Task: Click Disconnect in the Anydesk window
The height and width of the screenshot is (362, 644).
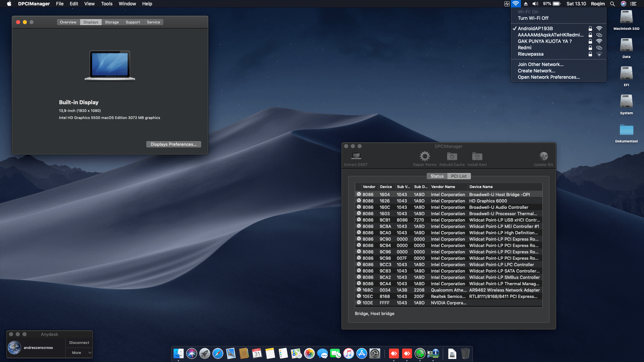Action: [x=79, y=343]
